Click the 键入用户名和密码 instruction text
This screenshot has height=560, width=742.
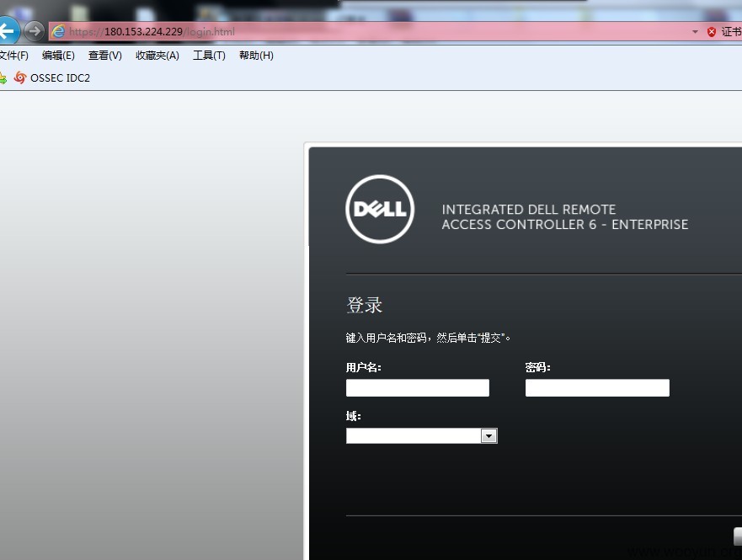click(x=428, y=338)
